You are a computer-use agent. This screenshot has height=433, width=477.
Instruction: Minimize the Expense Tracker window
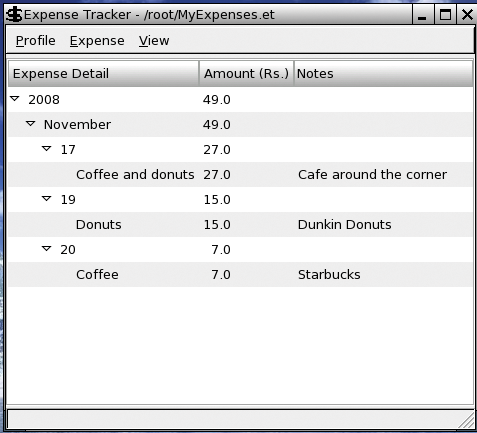[x=422, y=15]
